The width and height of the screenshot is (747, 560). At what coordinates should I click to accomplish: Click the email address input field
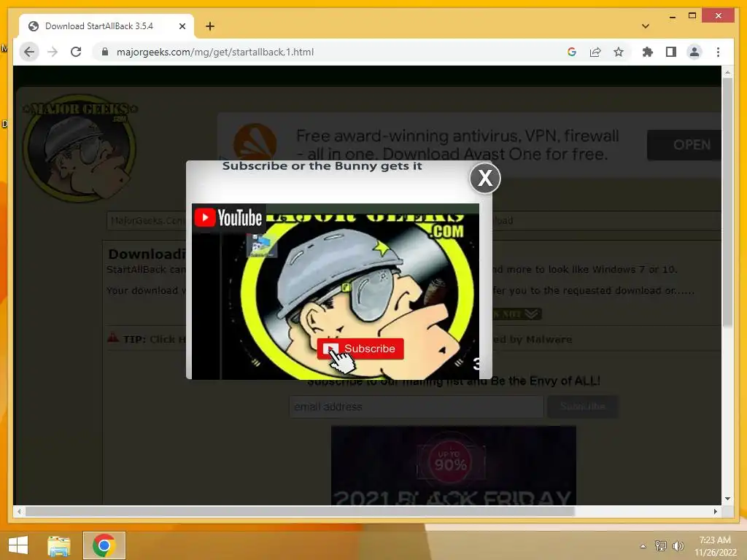[417, 407]
